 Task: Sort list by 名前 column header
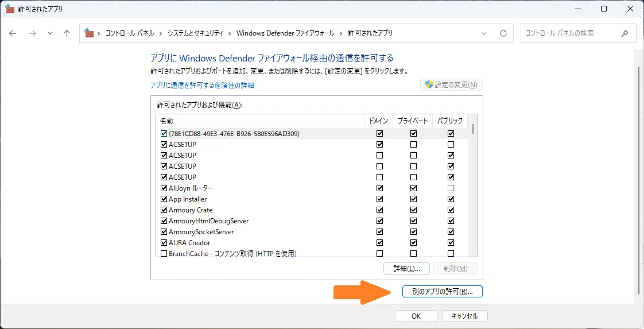point(261,121)
